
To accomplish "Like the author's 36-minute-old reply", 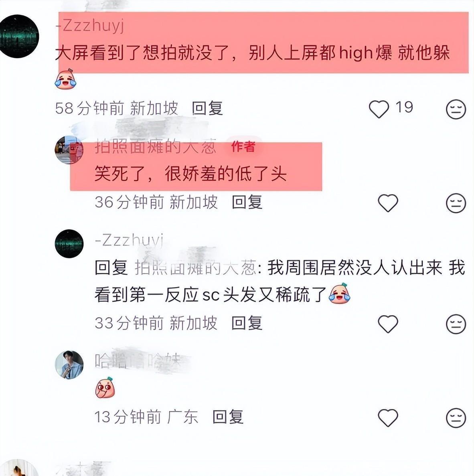I will coord(388,203).
